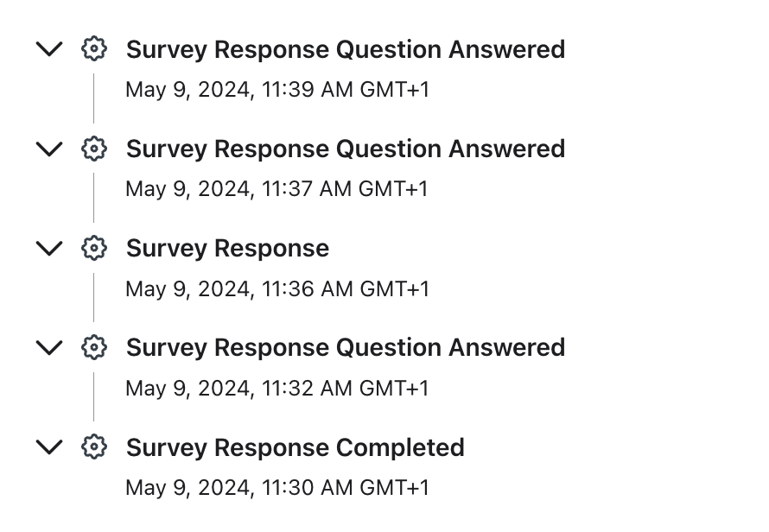
Task: Click the gear icon beside the 11:32 AM event
Action: click(x=93, y=347)
